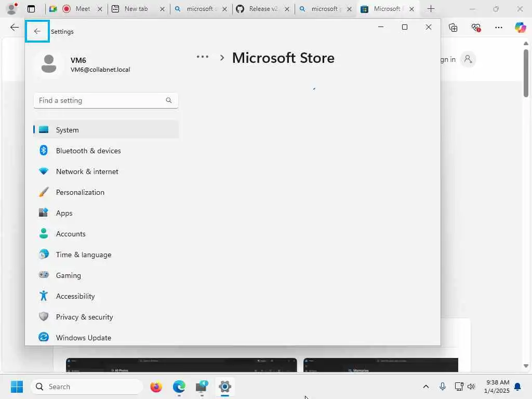
Task: Open Edge Settings and more menu
Action: [498, 28]
